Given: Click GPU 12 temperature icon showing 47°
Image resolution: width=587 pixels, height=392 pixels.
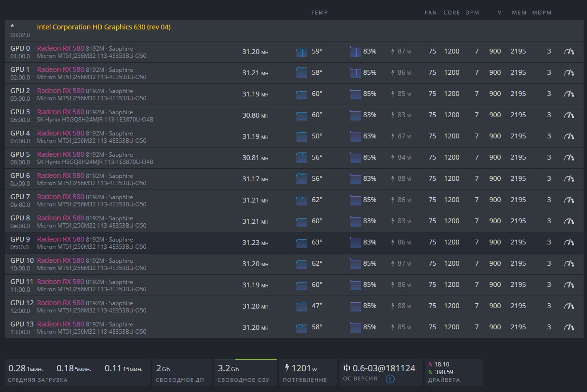Looking at the screenshot, I should point(301,307).
